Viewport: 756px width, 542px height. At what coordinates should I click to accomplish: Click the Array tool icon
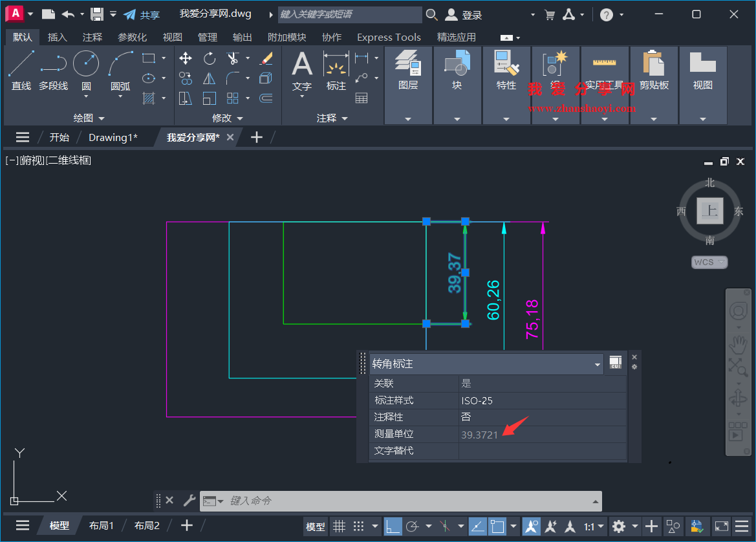(233, 98)
